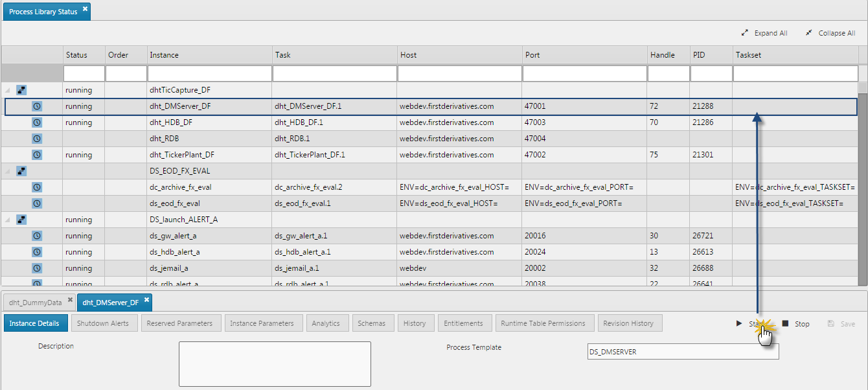Click PID 26721 in ds_gw_alert_a row
This screenshot has width=868, height=390.
pos(703,236)
